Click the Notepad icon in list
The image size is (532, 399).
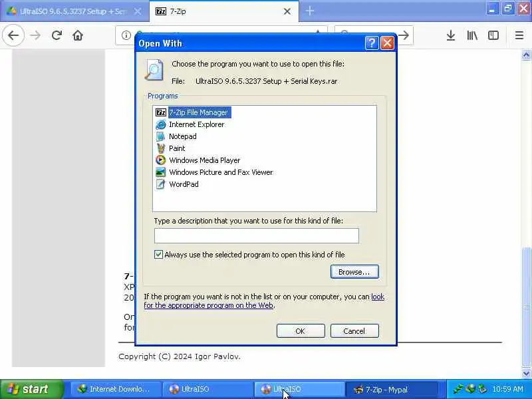[160, 136]
